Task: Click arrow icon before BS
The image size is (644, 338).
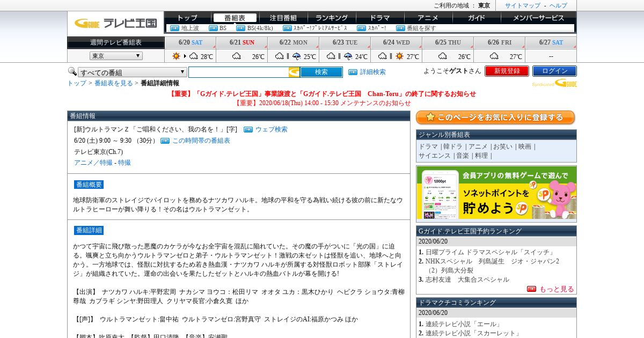Action: tap(213, 28)
